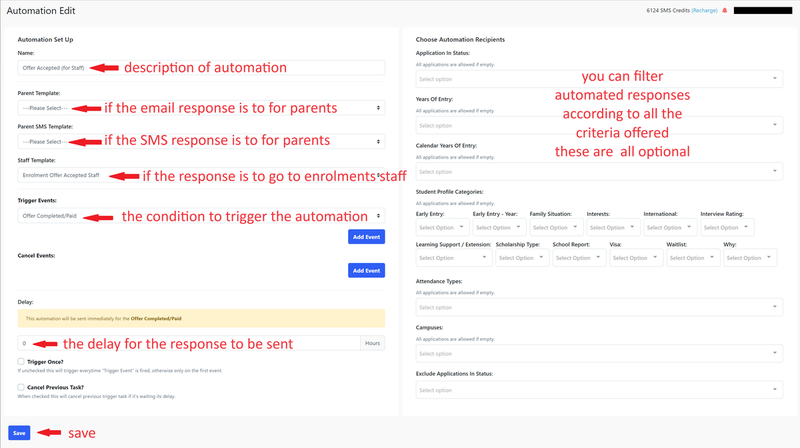Open the School Report select

pos(579,258)
